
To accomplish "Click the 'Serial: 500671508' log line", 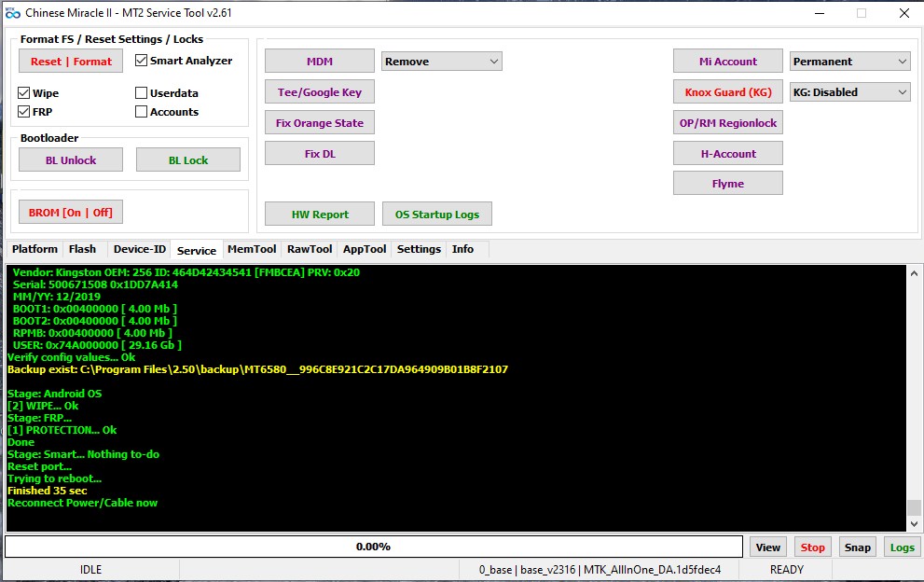I will (95, 284).
